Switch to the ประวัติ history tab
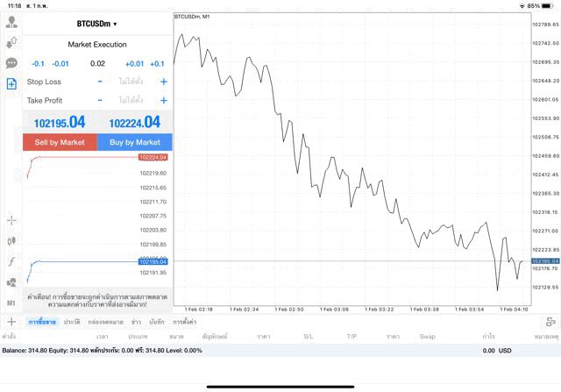561x392 pixels. coord(72,323)
